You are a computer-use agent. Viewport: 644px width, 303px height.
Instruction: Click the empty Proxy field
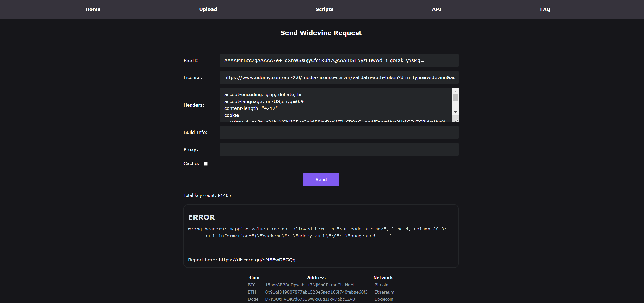(339, 150)
